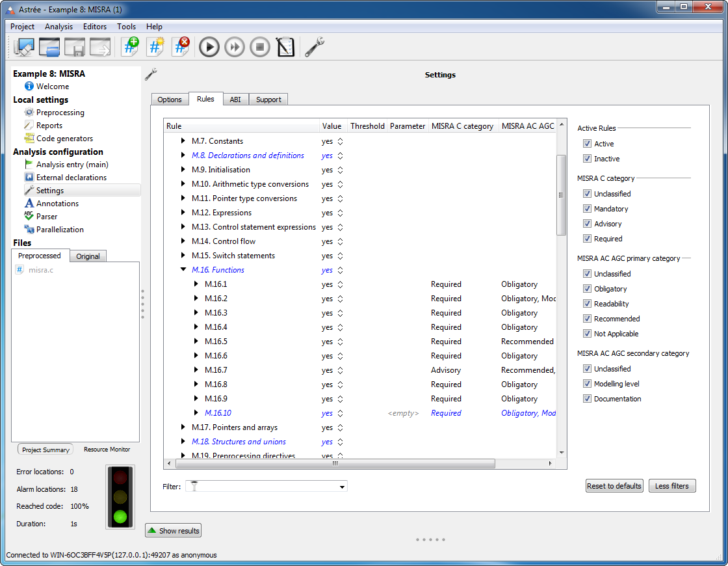Uncheck Advisory under MISRA C category

point(587,224)
